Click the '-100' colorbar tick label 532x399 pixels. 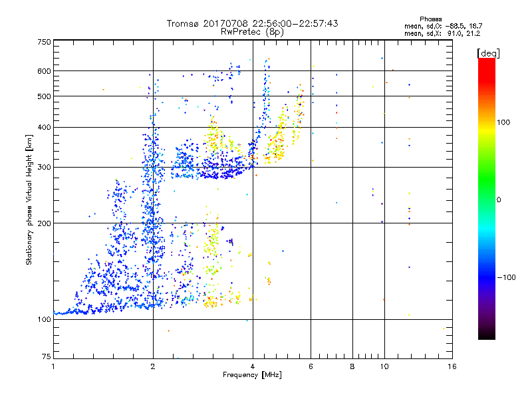(x=506, y=277)
